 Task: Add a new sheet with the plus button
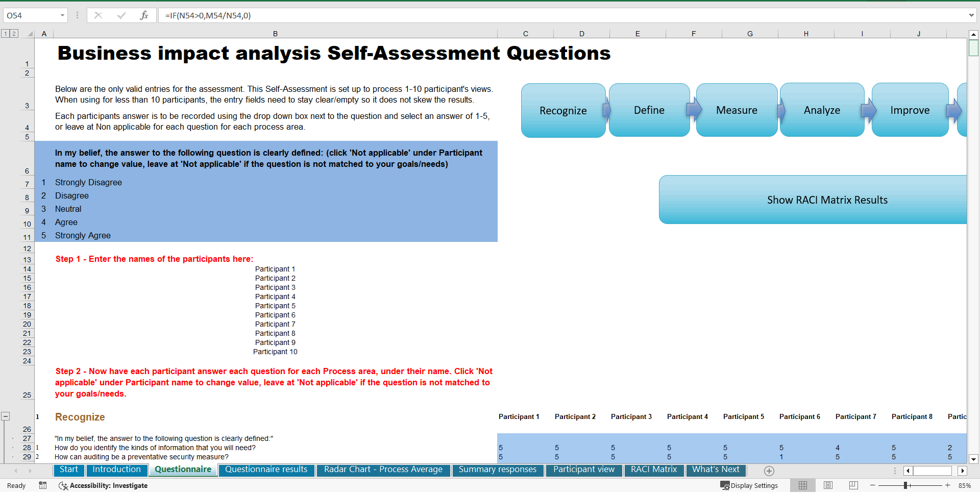(769, 471)
